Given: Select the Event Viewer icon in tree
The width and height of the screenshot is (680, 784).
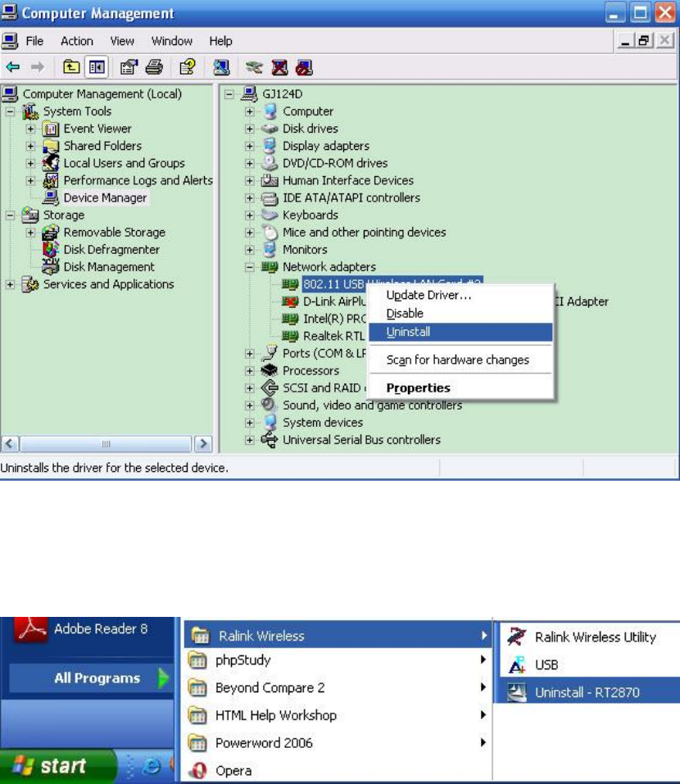Looking at the screenshot, I should coord(51,129).
